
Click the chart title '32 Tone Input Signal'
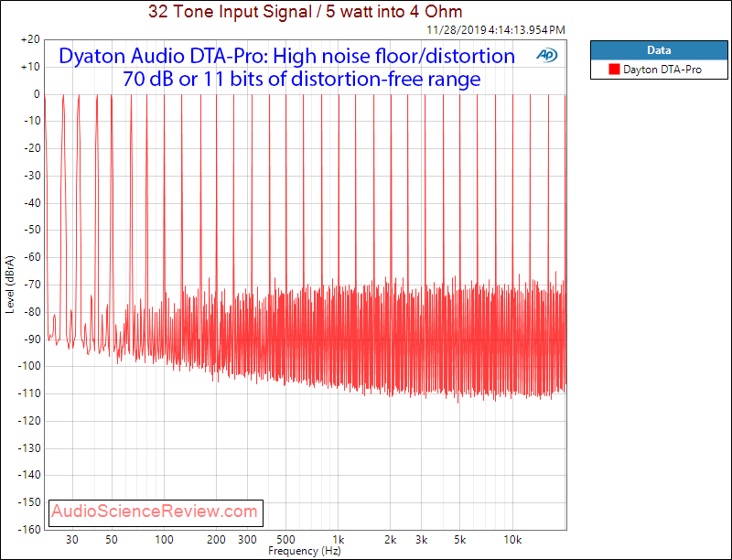306,11
